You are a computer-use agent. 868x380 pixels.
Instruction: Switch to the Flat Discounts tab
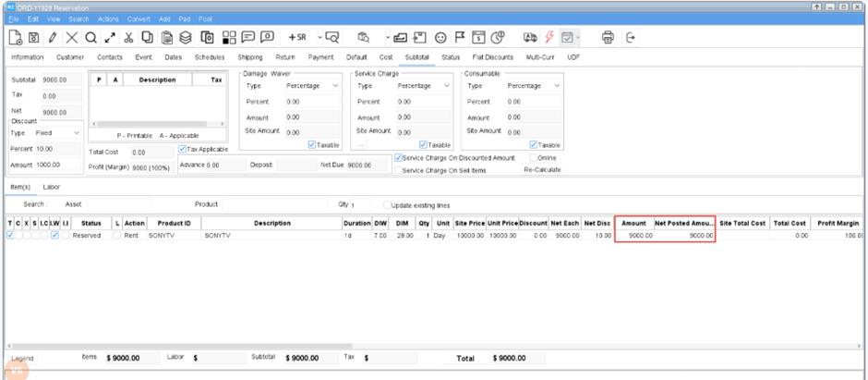coord(492,57)
